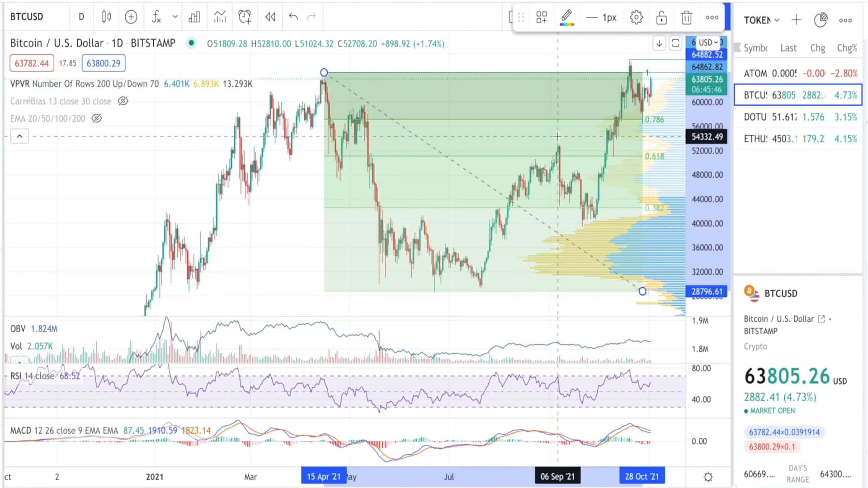Toggle the green market status dot
The width and height of the screenshot is (868, 488).
pyautogui.click(x=192, y=43)
